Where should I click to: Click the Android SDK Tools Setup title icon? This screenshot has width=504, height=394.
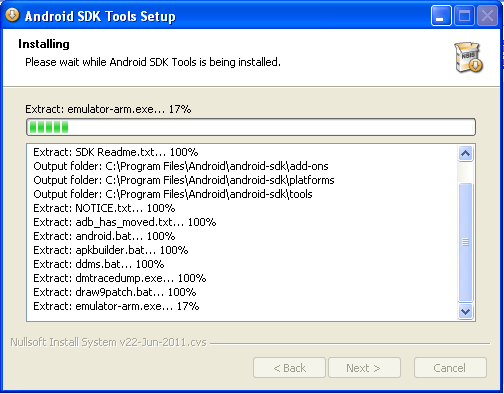click(12, 15)
